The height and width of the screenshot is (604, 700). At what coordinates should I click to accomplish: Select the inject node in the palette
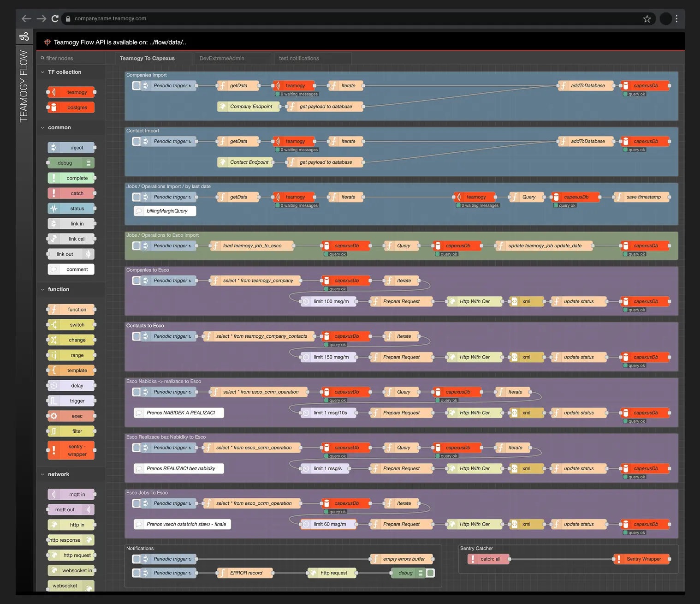click(x=71, y=147)
